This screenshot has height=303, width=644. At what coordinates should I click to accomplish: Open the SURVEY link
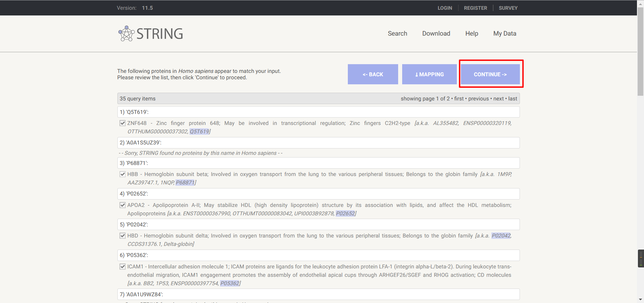click(508, 8)
